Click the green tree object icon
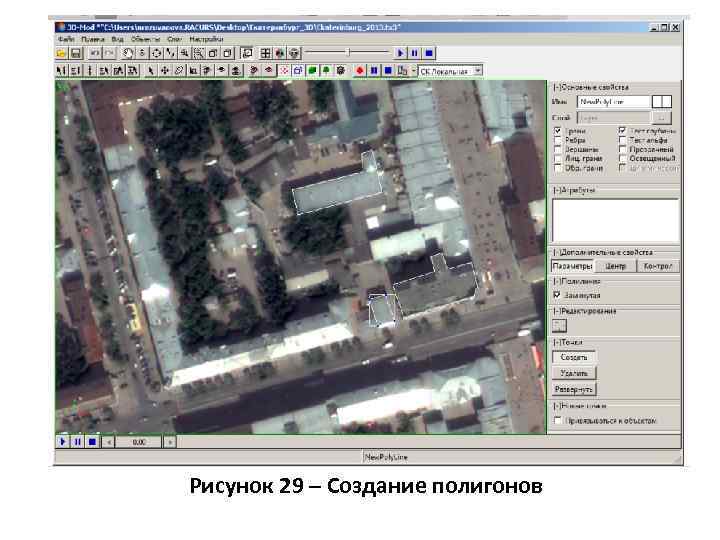 [x=326, y=71]
